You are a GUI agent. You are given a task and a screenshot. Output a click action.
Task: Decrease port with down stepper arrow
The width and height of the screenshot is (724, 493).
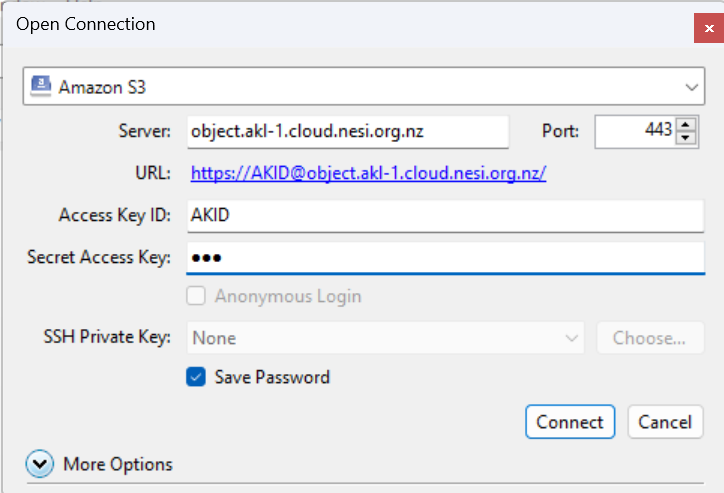click(x=686, y=138)
